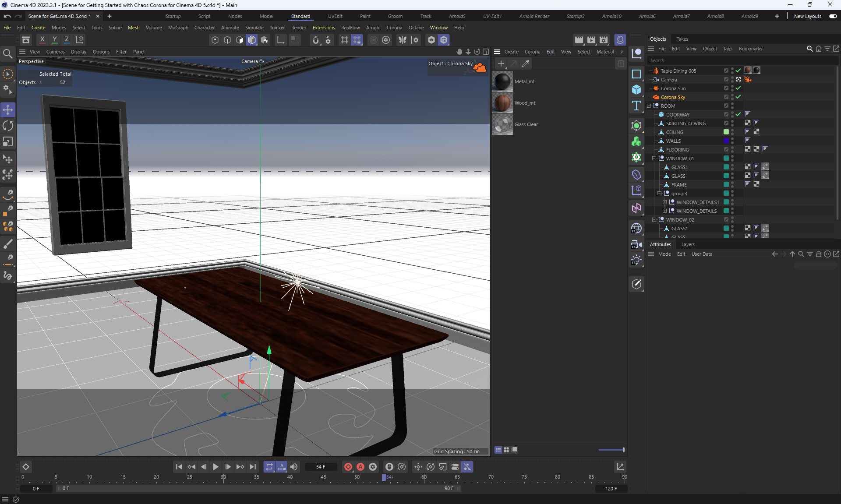The image size is (841, 504).
Task: Collapse the ROOM hierarchy
Action: (649, 106)
